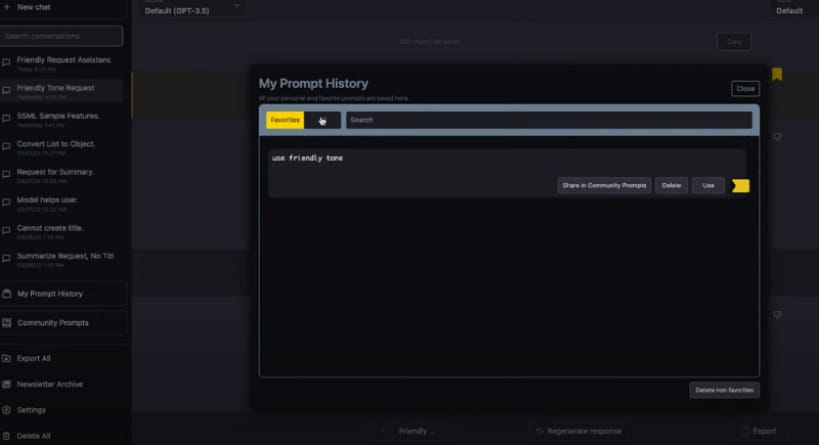Click the yellow favorite flag on the prompt
The height and width of the screenshot is (445, 819).
coord(740,185)
